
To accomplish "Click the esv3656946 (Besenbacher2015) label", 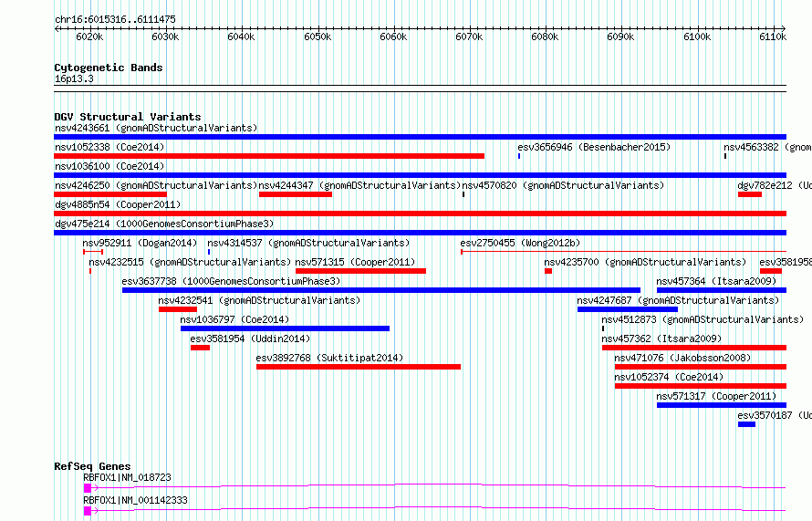I will [x=594, y=147].
